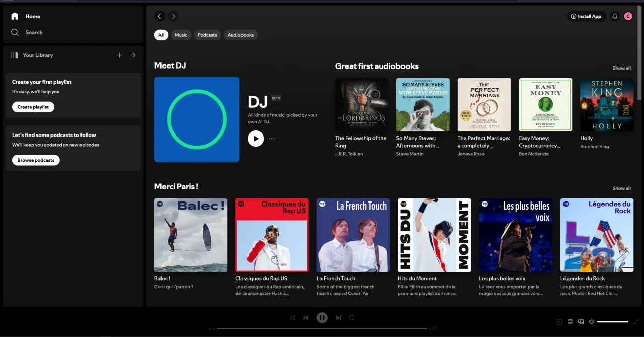Filter by Music
Image resolution: width=644 pixels, height=337 pixels.
[x=181, y=35]
